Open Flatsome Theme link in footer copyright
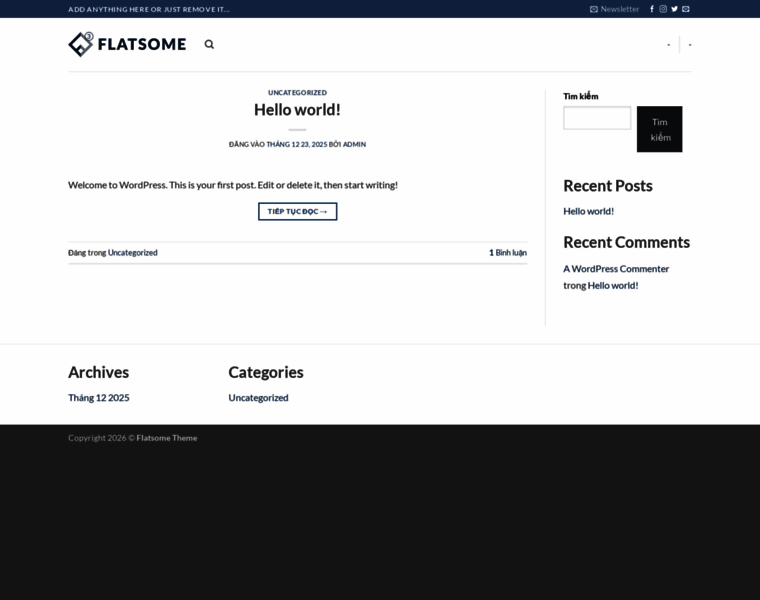Screen dimensions: 760x600 [167, 438]
